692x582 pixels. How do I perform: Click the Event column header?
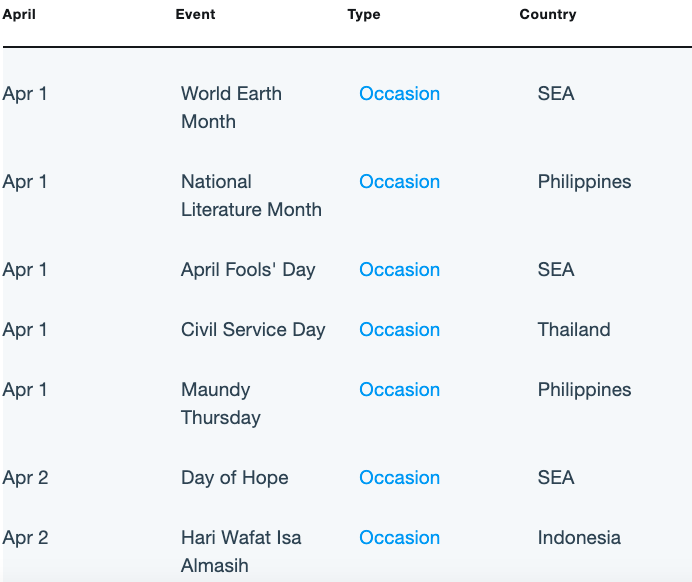pyautogui.click(x=195, y=14)
